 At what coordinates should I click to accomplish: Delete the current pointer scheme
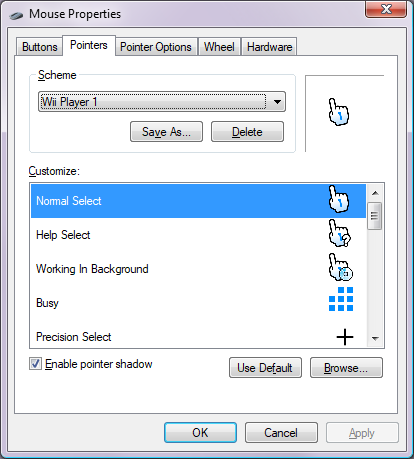(x=247, y=132)
